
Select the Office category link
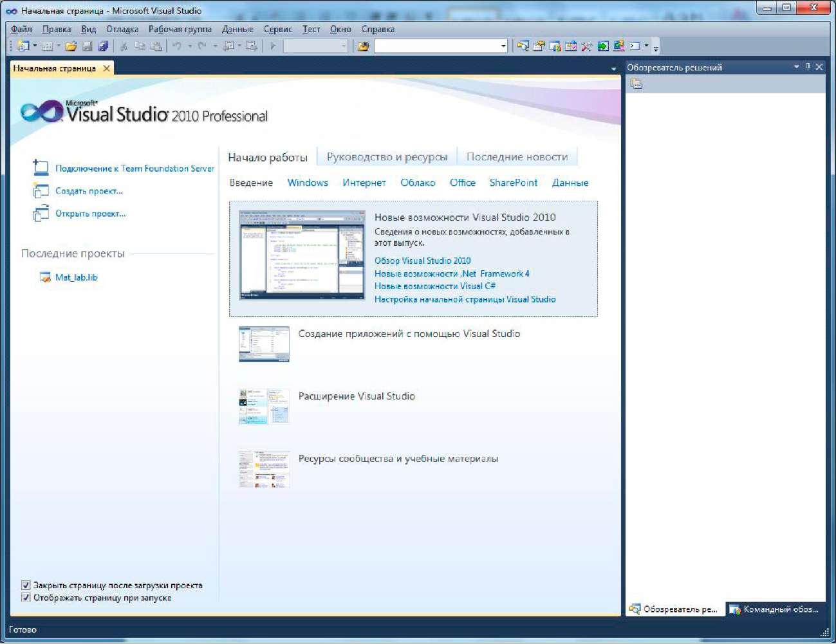tap(463, 183)
